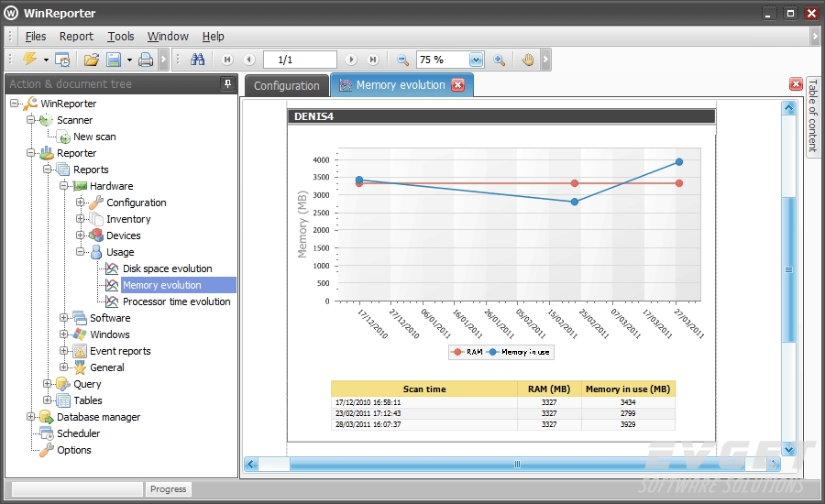Screen dimensions: 825x504
Task: Go to last page button
Action: coord(373,60)
